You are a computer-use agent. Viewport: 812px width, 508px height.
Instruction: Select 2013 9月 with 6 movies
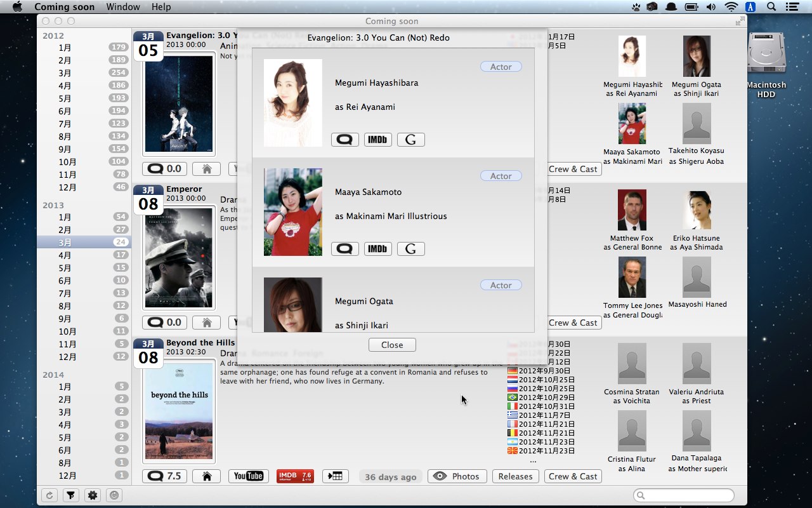[84, 319]
